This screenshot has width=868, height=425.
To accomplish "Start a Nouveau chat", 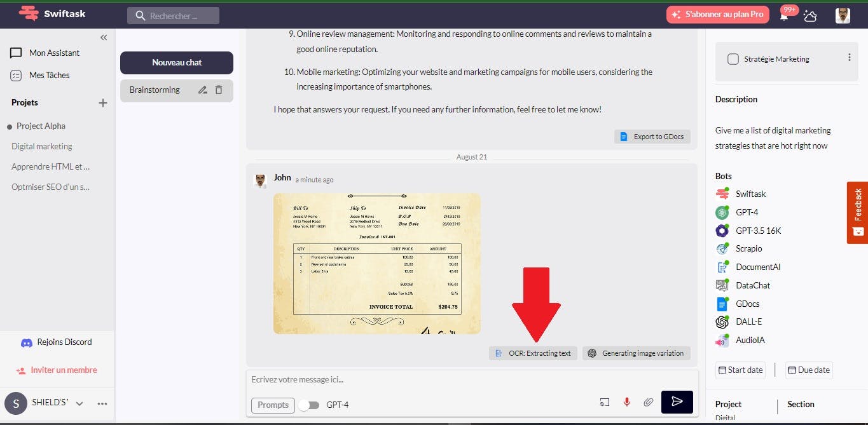I will coord(177,62).
